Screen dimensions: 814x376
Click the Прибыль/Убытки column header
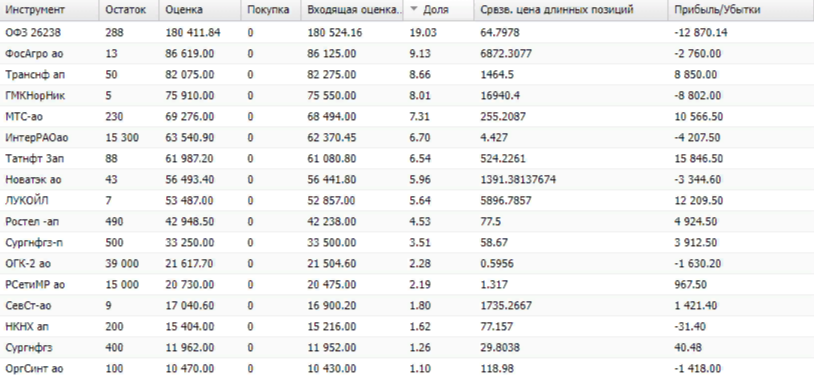click(741, 10)
